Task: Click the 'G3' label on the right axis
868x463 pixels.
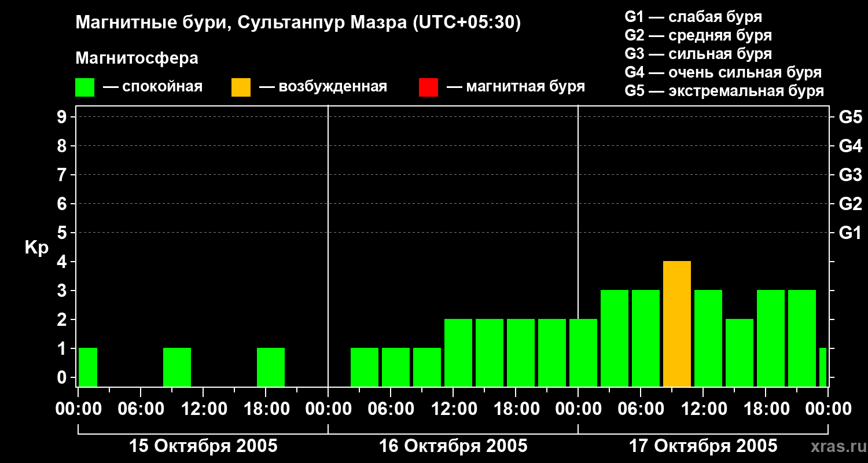Action: point(850,175)
